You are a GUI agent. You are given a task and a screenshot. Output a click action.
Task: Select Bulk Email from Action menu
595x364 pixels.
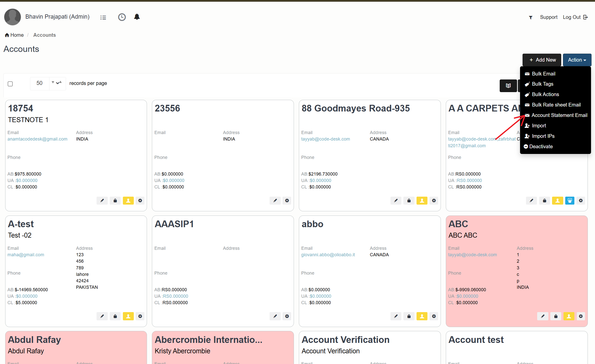click(543, 74)
